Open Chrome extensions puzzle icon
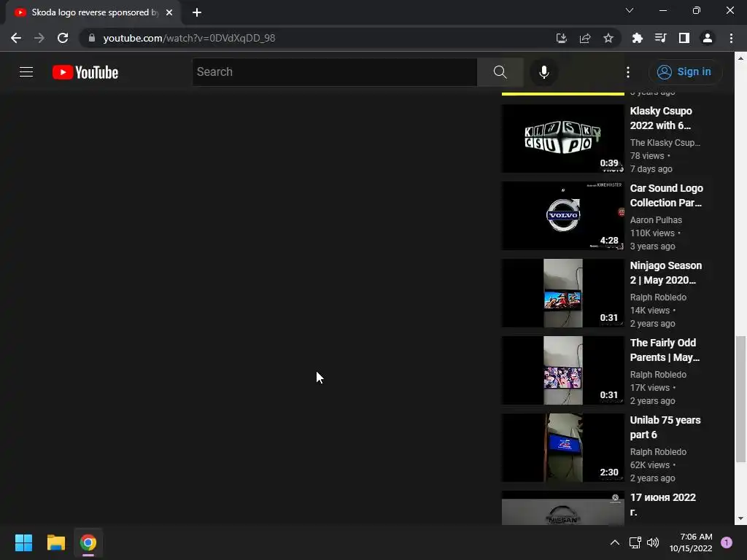 pos(637,38)
